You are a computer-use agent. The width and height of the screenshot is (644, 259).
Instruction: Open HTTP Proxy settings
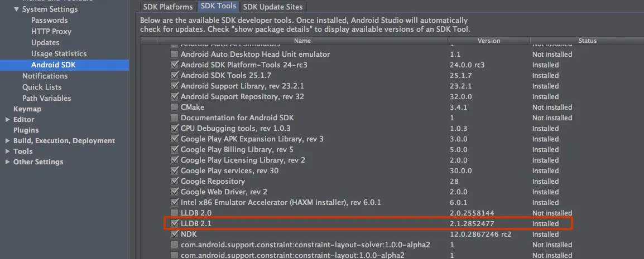click(x=51, y=31)
